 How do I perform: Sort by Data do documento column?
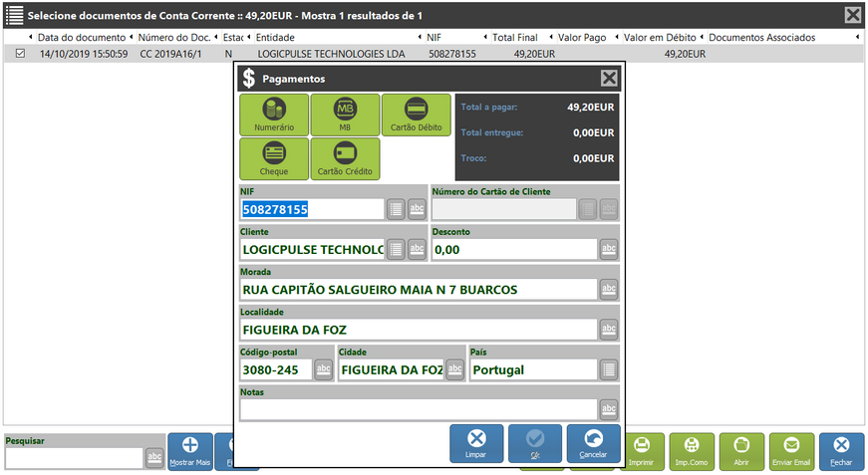click(x=84, y=37)
